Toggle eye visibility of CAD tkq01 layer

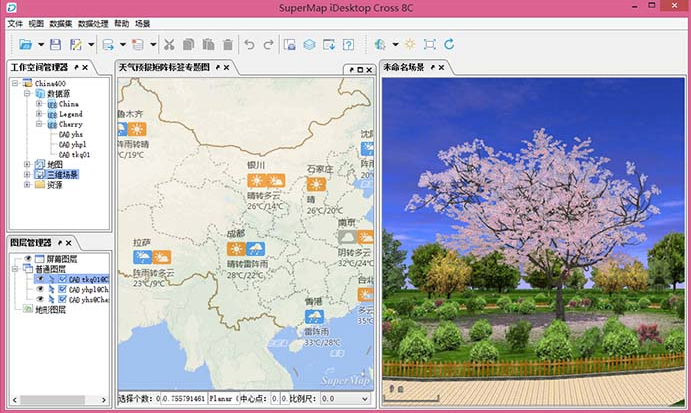click(40, 279)
